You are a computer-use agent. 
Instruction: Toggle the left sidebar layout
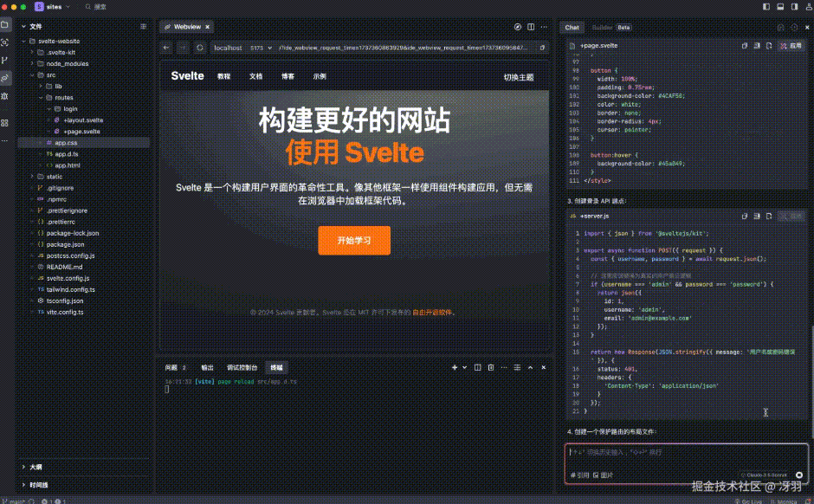coord(766,7)
